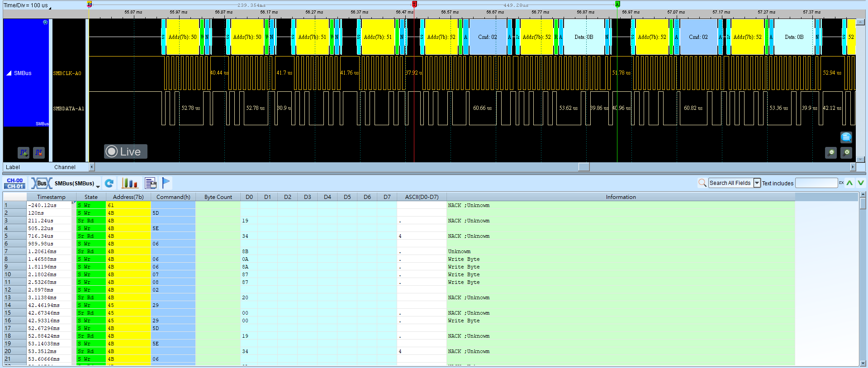Open the Search All Fields dropdown
The image size is (868, 368).
[x=757, y=183]
